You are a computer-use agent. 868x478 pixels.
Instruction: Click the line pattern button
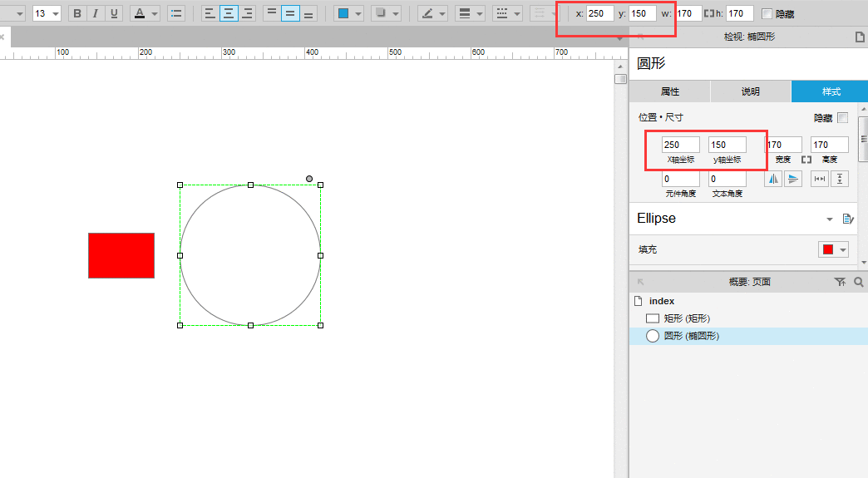coord(502,13)
